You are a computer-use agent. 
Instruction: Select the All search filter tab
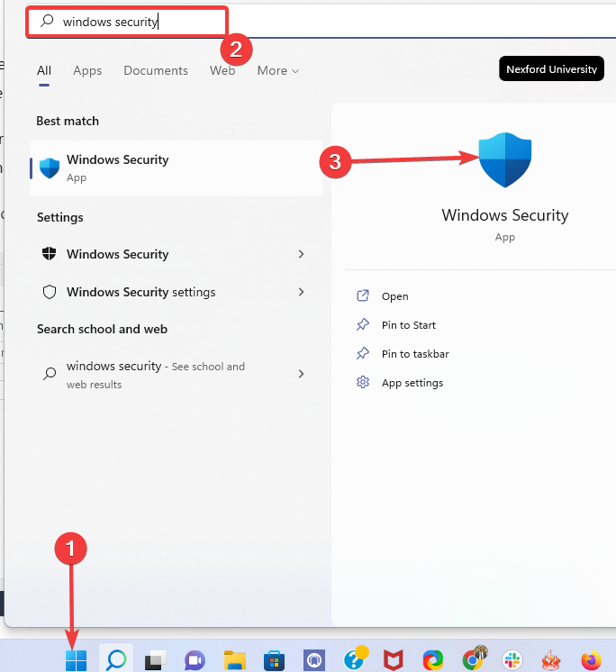coord(44,70)
